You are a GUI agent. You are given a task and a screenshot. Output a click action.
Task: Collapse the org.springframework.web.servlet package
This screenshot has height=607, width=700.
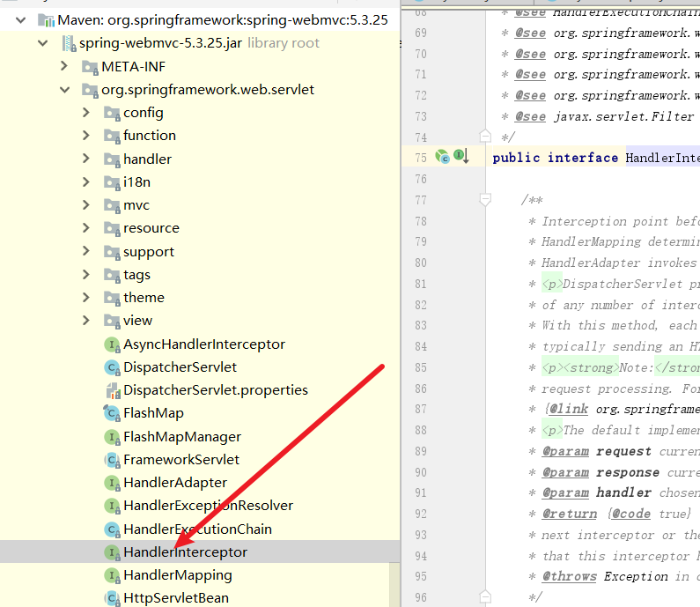63,89
